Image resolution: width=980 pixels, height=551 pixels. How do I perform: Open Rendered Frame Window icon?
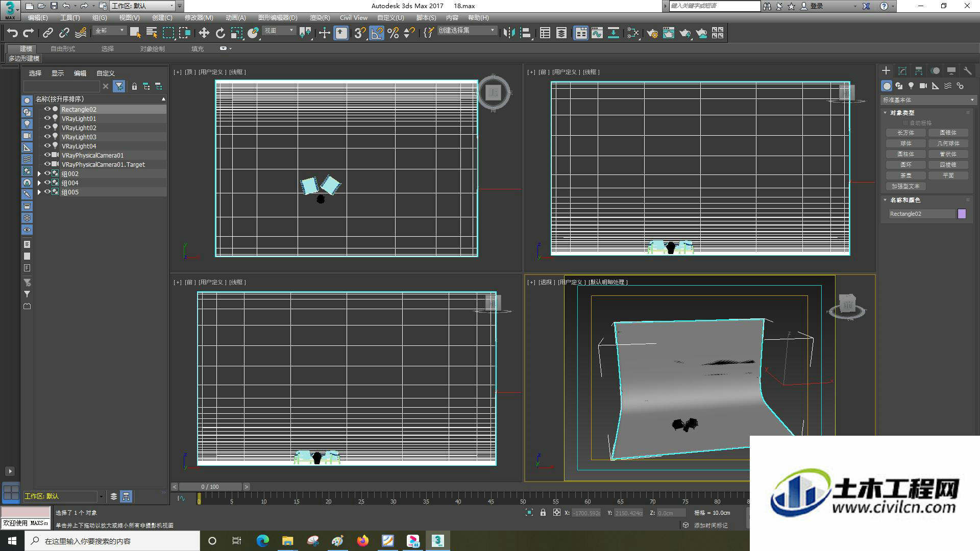click(668, 33)
